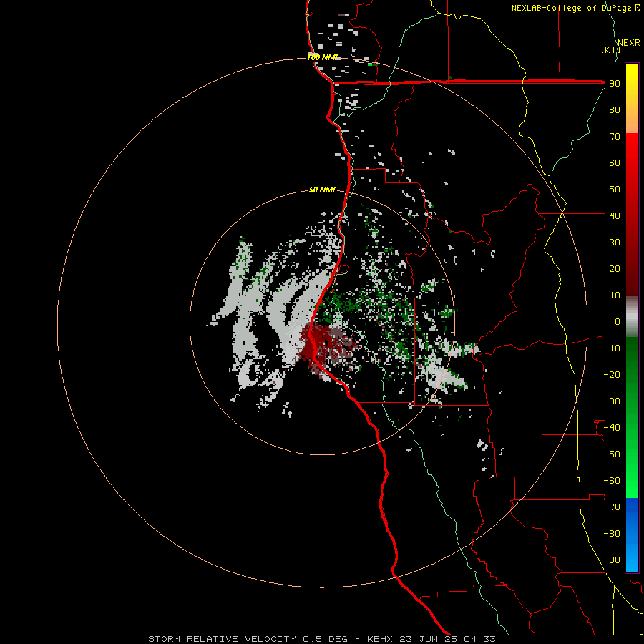Click the -10 scale value
This screenshot has width=644, height=644.
612,348
